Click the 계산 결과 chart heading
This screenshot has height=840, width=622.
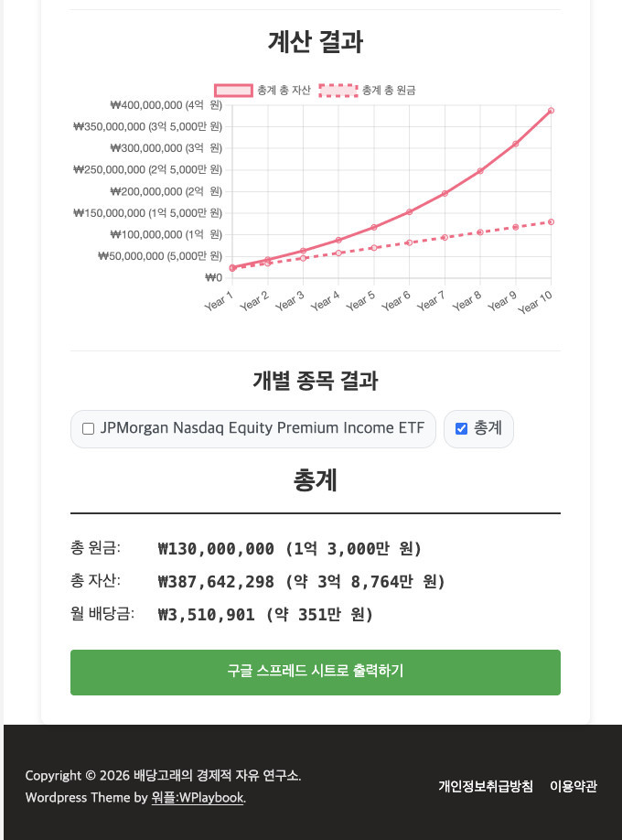(x=315, y=42)
